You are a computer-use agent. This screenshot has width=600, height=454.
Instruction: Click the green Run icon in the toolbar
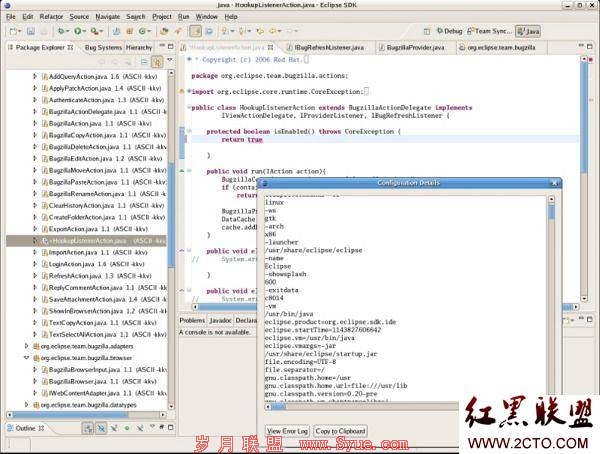[77, 31]
